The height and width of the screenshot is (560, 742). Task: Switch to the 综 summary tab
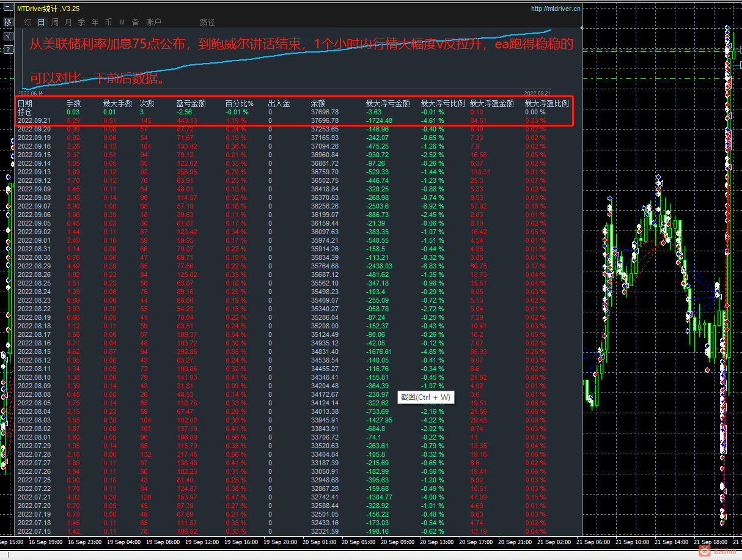pos(28,22)
